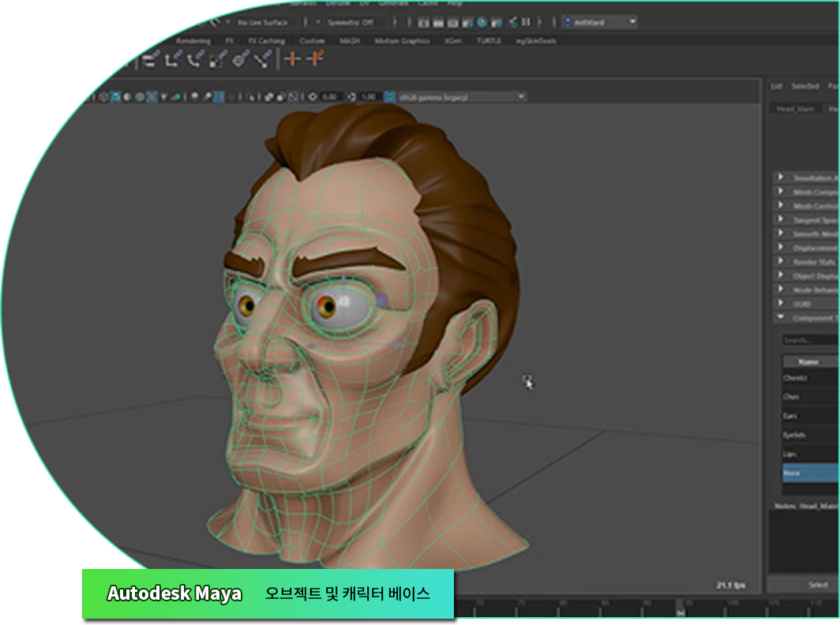Select the Head_Main node tab

(796, 109)
